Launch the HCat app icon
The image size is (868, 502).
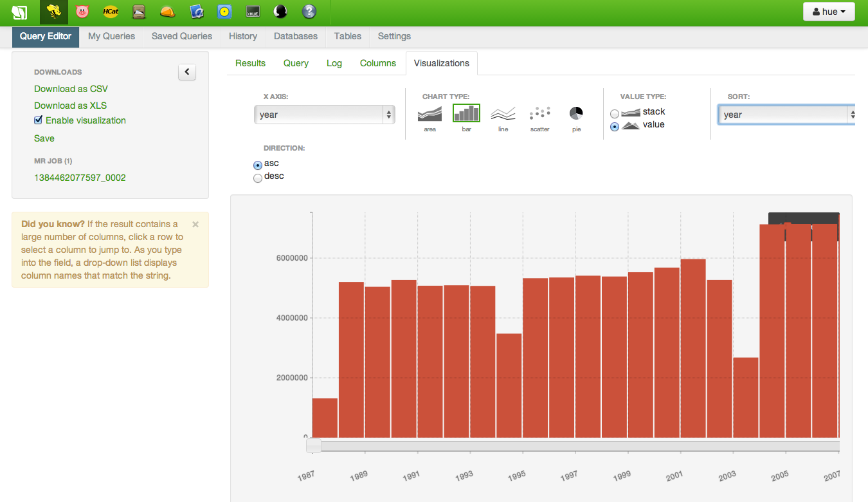point(111,12)
